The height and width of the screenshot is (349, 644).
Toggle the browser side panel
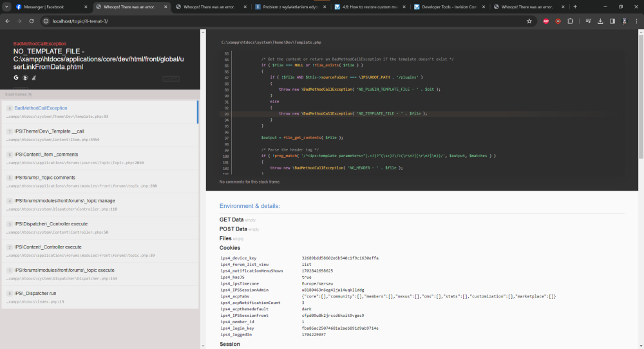(612, 21)
